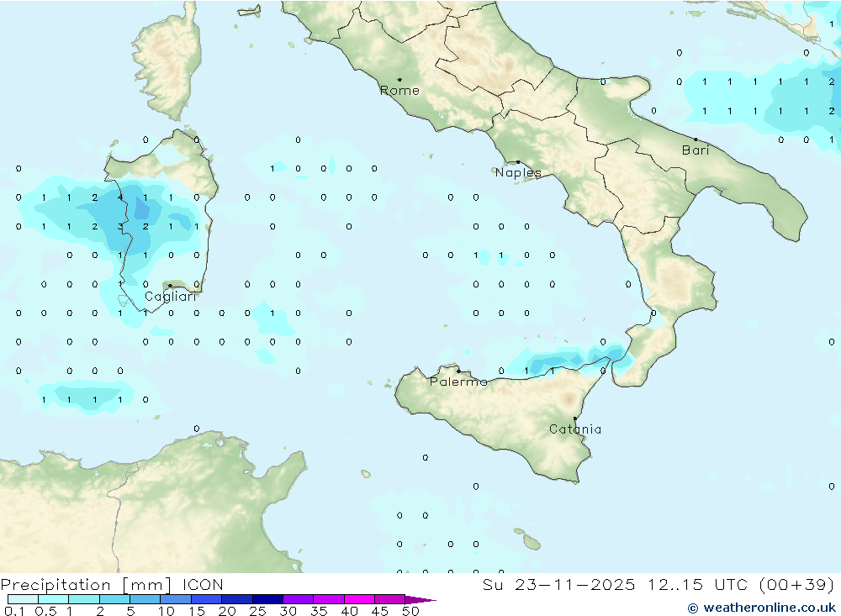Click the 'Su 23-11-2025 12..15 UTC (00+39)' timestamp
This screenshot has height=616, width=841.
click(659, 584)
